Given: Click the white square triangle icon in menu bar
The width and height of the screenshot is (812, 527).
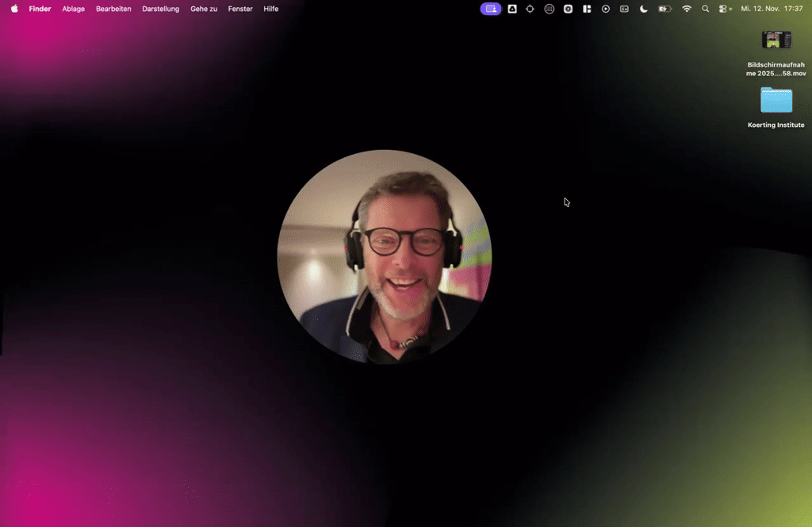Looking at the screenshot, I should [x=512, y=9].
